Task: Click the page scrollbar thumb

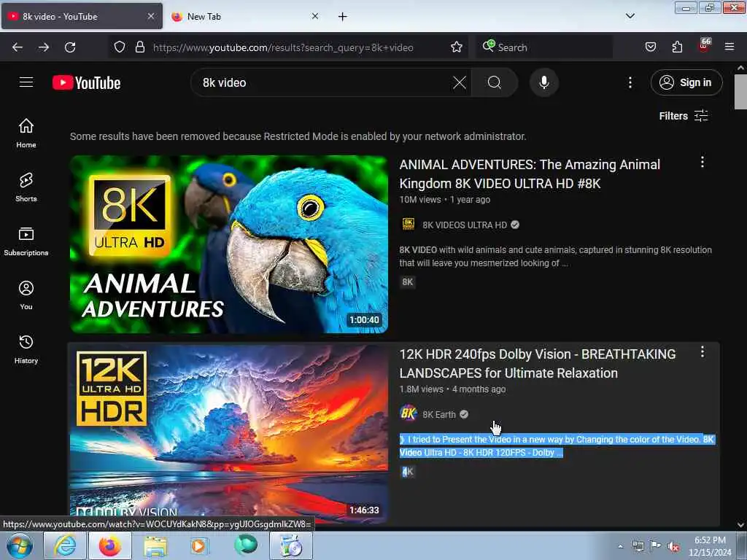Action: point(740,92)
